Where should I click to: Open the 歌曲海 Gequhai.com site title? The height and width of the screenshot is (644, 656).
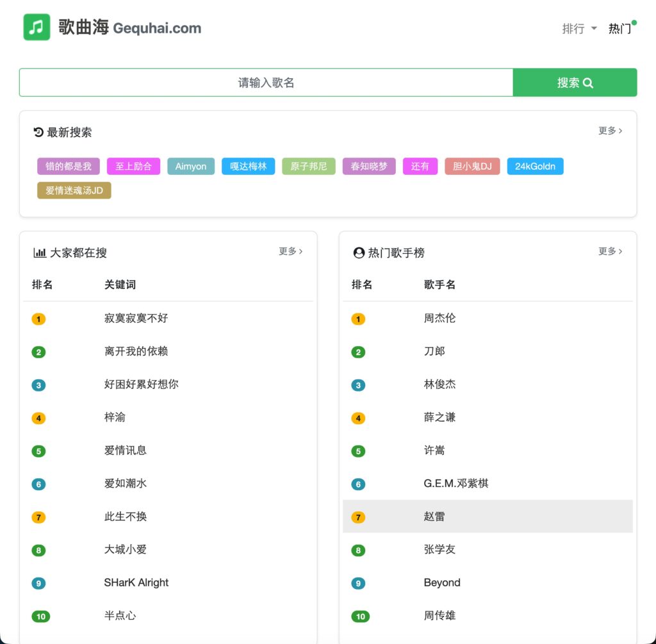click(x=129, y=28)
